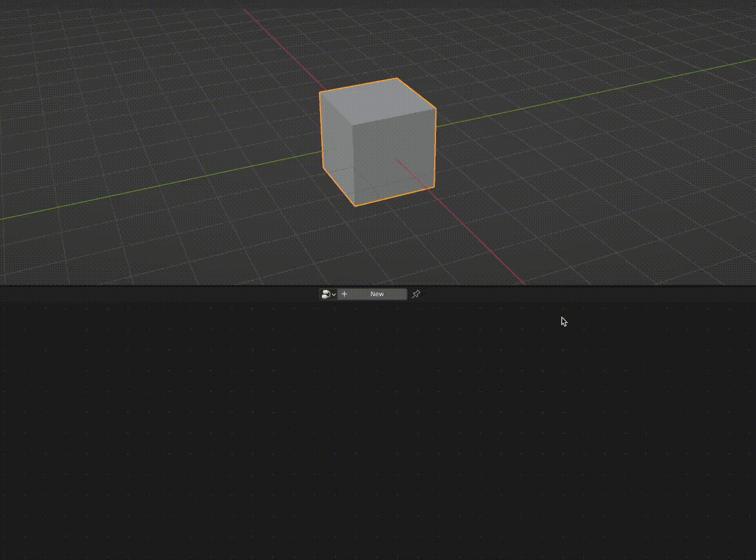756x560 pixels.
Task: Click the New node tree button
Action: pyautogui.click(x=372, y=294)
